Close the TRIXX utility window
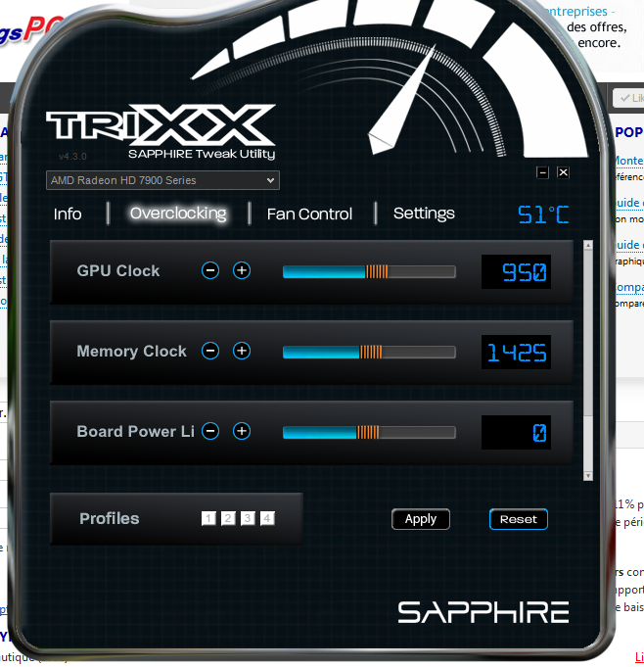Viewport: 644px width, 667px height. coord(563,172)
